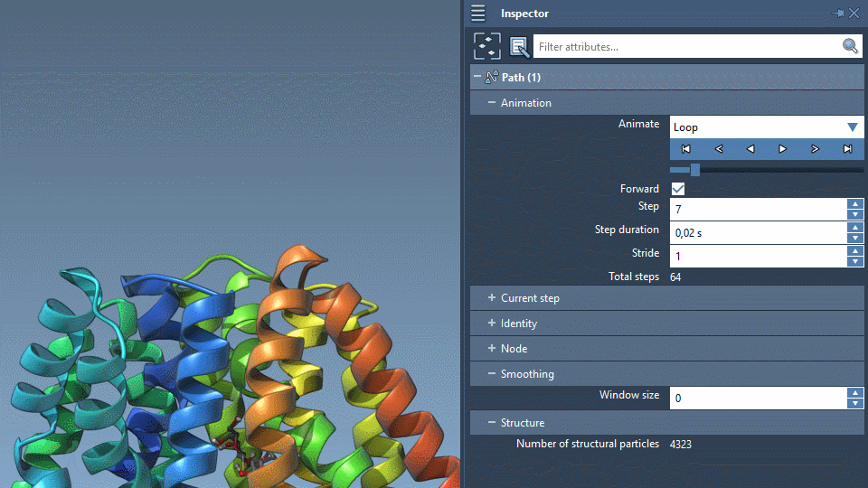
Task: Open the Inspector hamburger menu
Action: point(478,14)
